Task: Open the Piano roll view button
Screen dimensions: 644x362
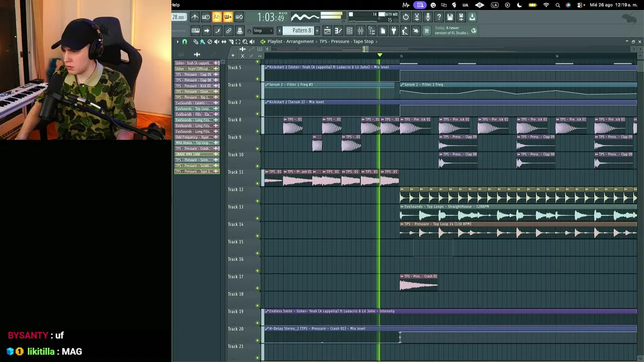Action: tap(338, 31)
